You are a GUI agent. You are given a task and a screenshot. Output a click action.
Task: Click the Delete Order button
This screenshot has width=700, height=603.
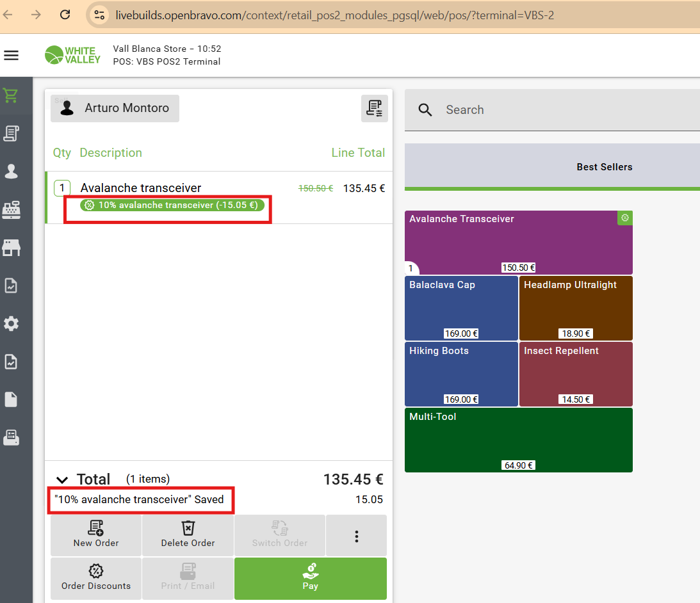(188, 535)
